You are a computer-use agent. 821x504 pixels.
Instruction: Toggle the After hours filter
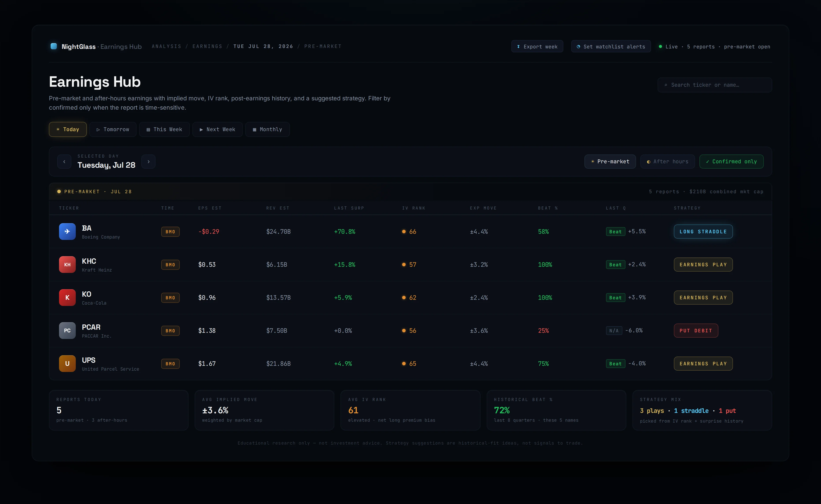coord(668,161)
